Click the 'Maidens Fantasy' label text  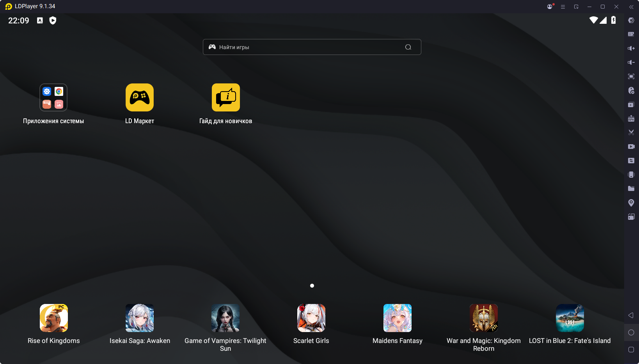tap(398, 341)
